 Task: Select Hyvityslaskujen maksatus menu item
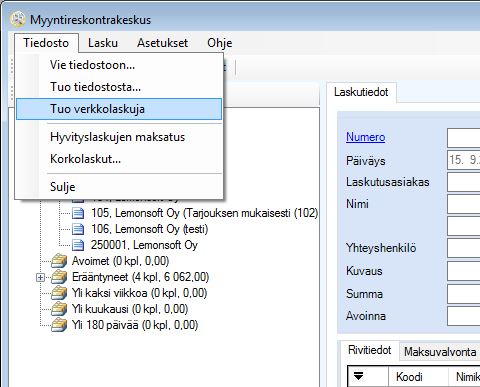(119, 137)
